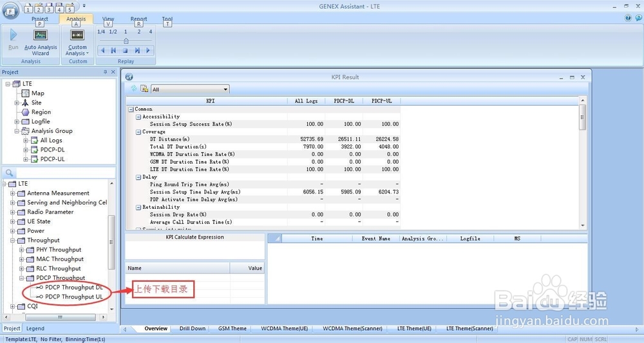The width and height of the screenshot is (644, 343).
Task: Click the KPI Result refresh icon
Action: pos(134,88)
